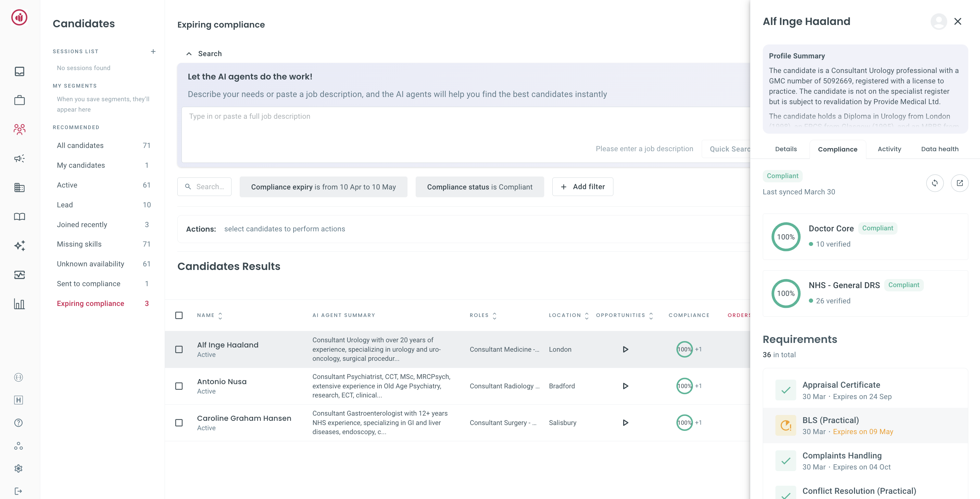Screen dimensions: 980x499
Task: Open the activity monitor sidebar icon
Action: tap(19, 275)
